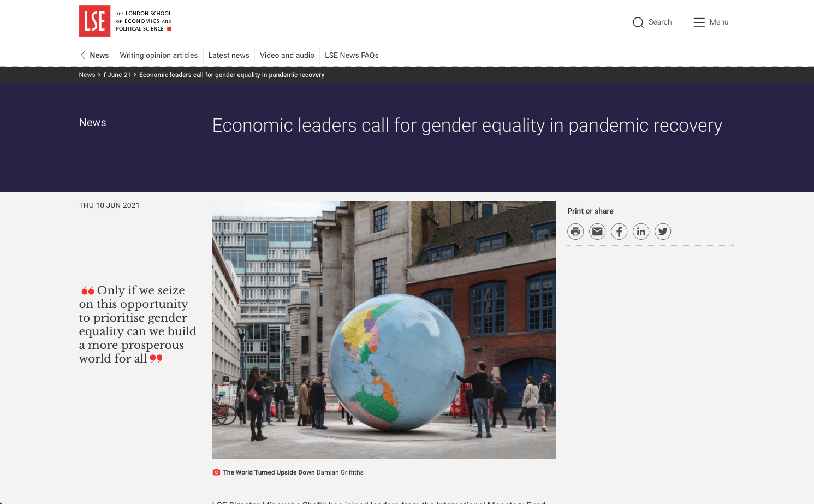Open the LSE News FAQs tab

pos(352,55)
